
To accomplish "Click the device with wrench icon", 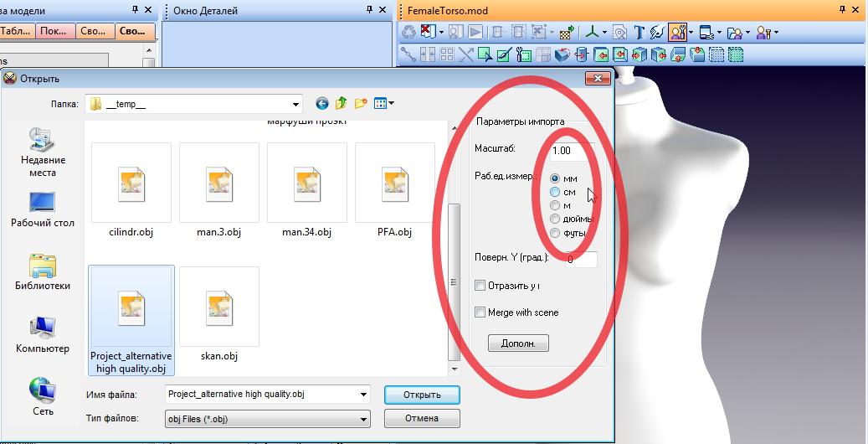I will pyautogui.click(x=706, y=32).
